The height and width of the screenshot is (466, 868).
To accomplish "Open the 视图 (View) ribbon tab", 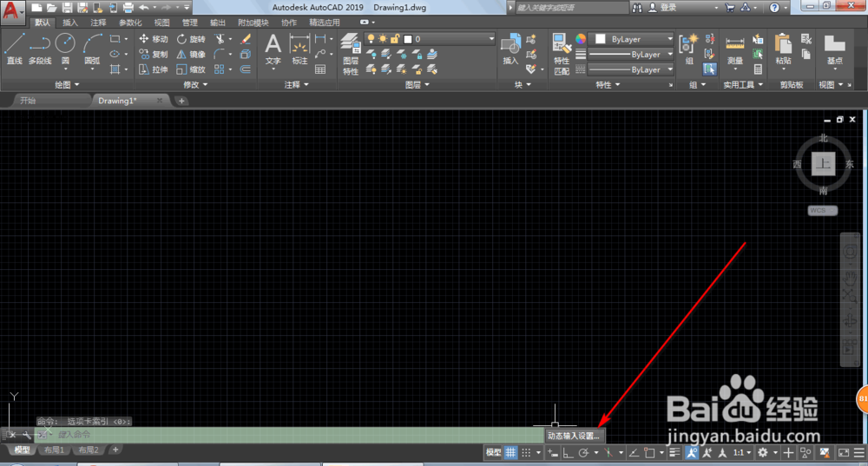I will (x=161, y=23).
